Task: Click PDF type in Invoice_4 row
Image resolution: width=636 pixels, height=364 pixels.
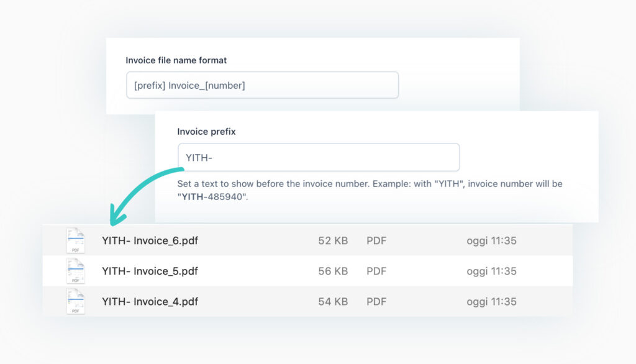Action: (x=376, y=301)
